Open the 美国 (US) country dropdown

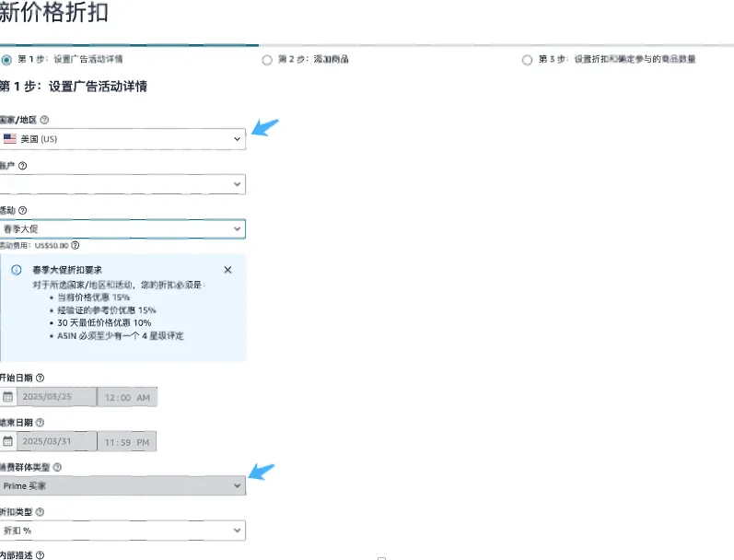[122, 139]
